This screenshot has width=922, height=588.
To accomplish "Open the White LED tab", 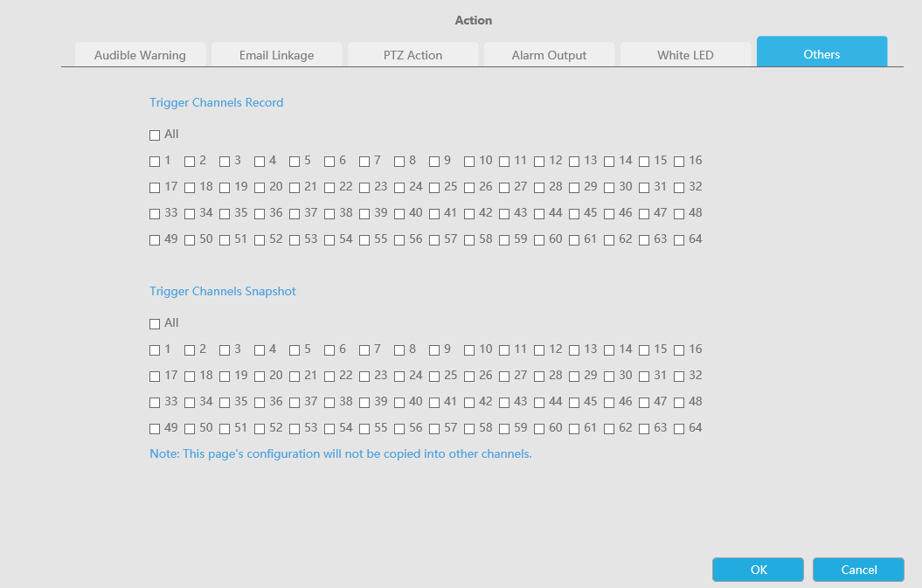I will pyautogui.click(x=685, y=55).
